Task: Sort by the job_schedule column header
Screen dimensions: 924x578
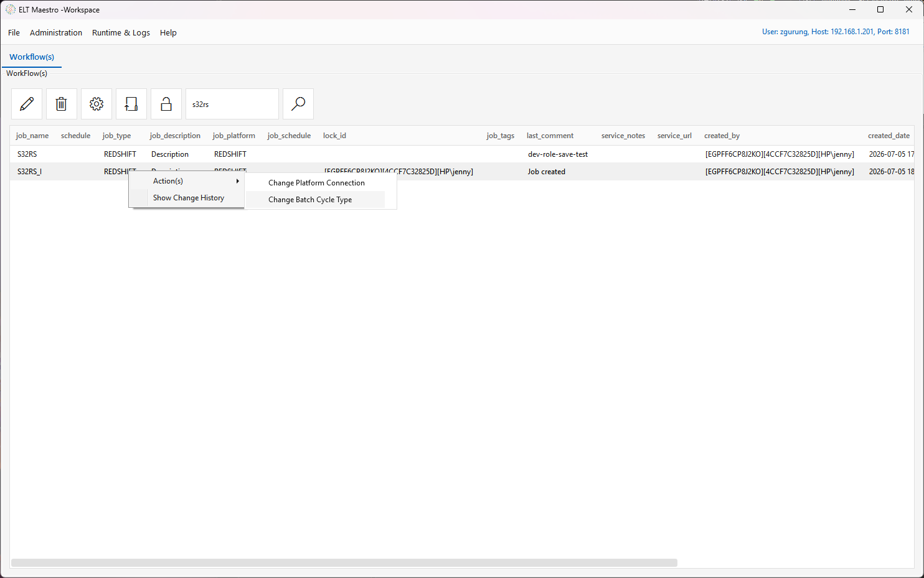Action: click(289, 136)
